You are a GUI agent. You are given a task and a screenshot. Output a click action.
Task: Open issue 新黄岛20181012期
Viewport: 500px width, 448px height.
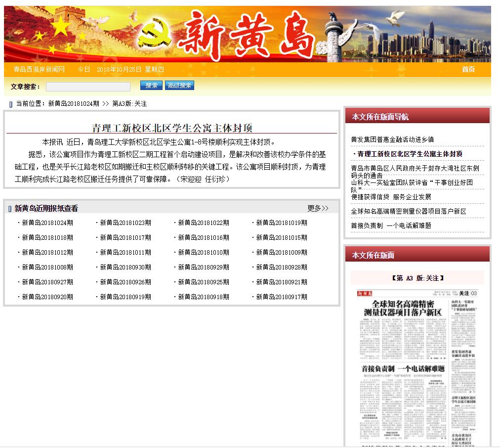tap(47, 252)
